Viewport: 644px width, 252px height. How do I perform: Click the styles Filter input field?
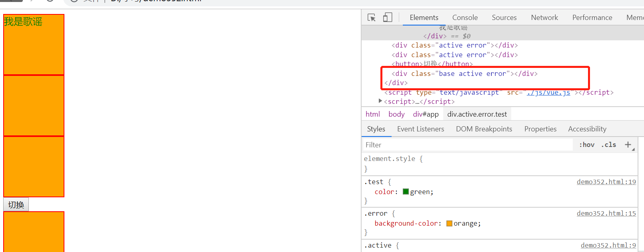point(468,145)
